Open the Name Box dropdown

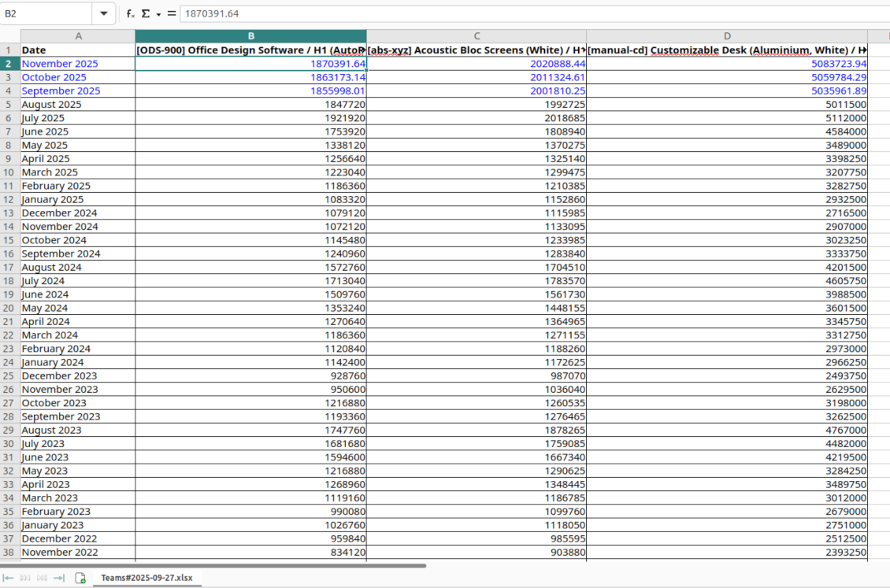pos(103,13)
